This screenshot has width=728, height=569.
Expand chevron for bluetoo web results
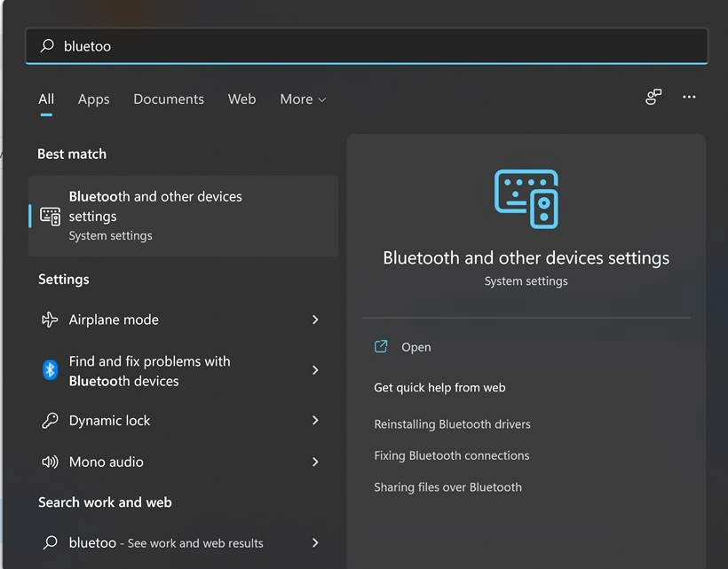[x=315, y=542]
